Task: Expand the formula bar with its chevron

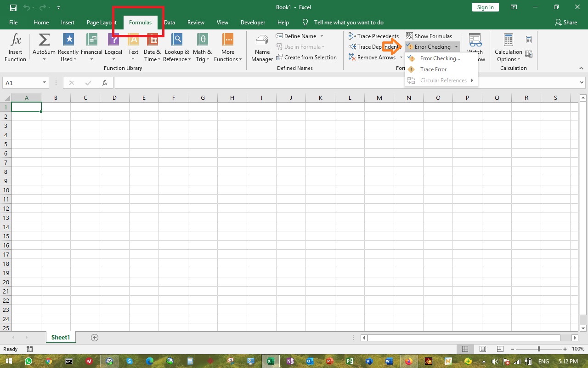Action: pyautogui.click(x=582, y=83)
